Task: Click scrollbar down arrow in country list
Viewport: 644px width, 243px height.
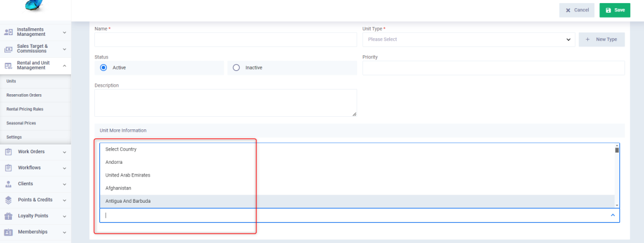Action: (617, 205)
